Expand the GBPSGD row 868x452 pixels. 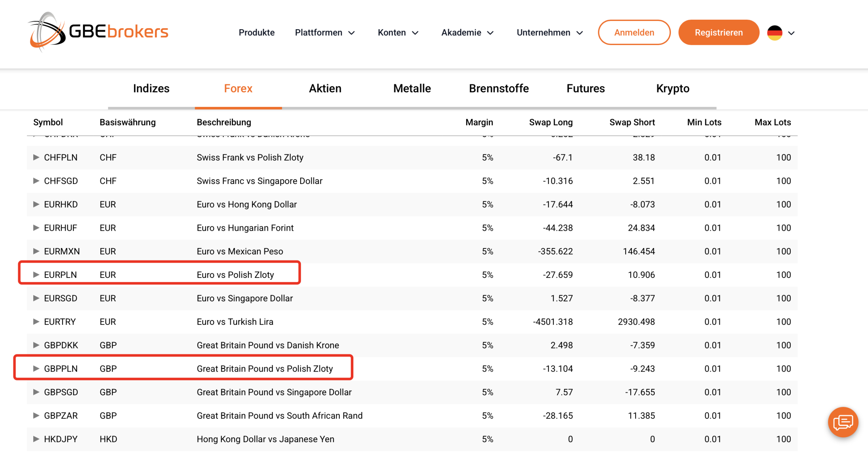[36, 392]
